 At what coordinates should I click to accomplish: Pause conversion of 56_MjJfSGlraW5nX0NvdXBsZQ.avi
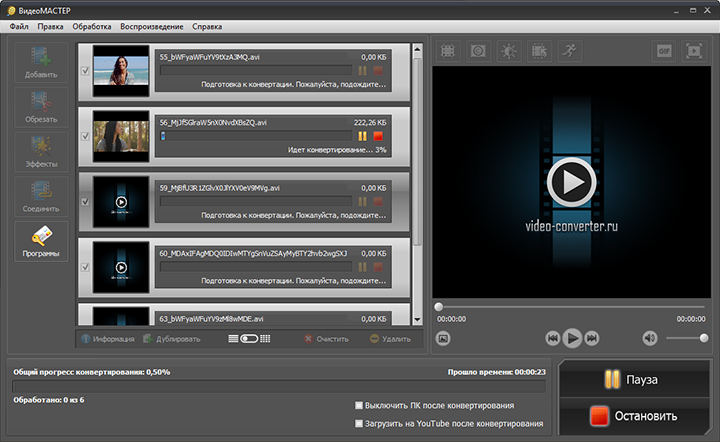(x=362, y=136)
